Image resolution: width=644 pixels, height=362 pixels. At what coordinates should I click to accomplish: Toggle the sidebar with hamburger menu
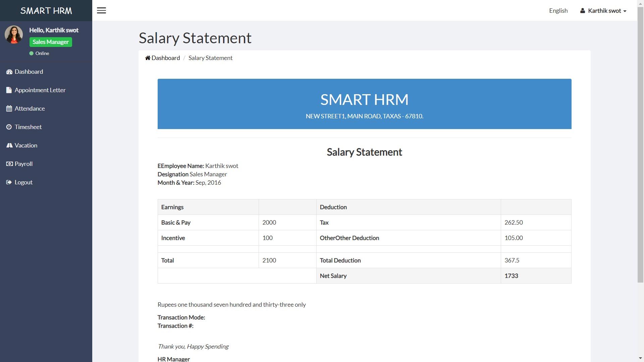(101, 10)
